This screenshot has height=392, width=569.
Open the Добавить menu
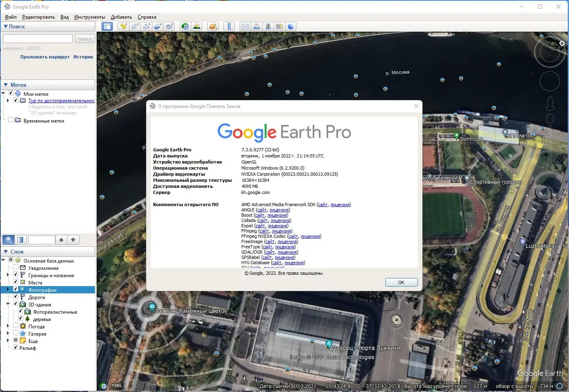tap(121, 17)
